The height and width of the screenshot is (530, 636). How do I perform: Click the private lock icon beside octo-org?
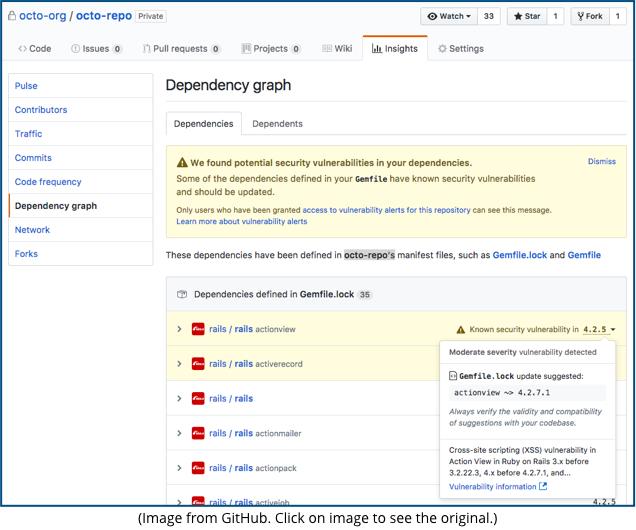tap(12, 16)
